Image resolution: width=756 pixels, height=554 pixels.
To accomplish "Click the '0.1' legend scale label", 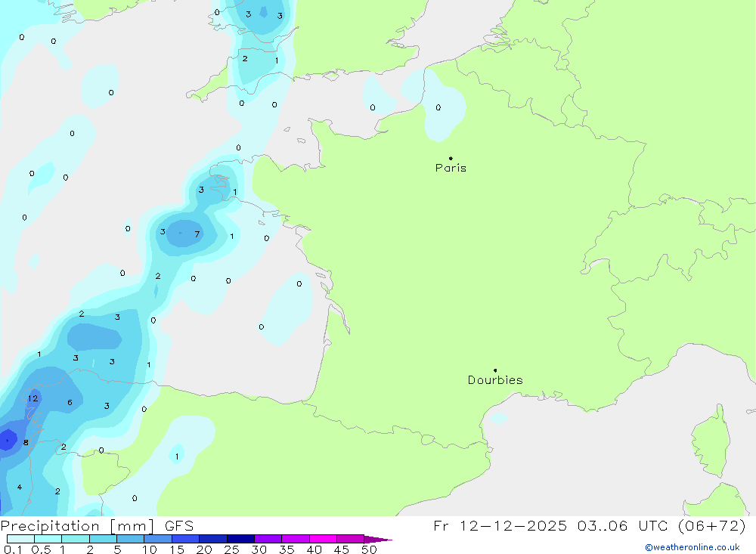I will (13, 549).
